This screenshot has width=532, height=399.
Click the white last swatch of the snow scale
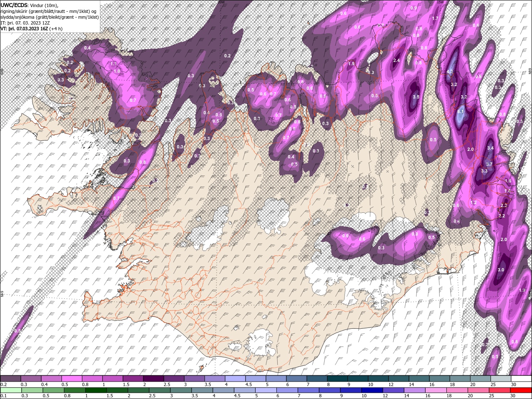click(x=521, y=379)
